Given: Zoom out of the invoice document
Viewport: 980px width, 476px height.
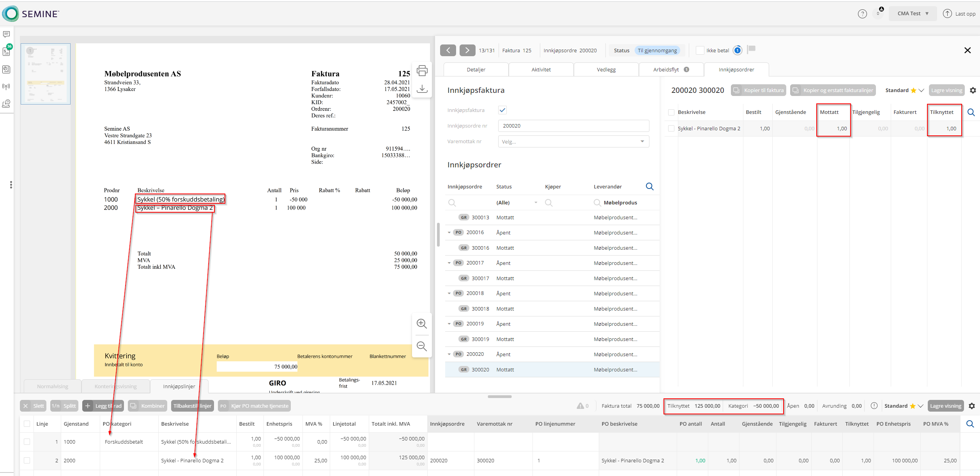Looking at the screenshot, I should [421, 346].
